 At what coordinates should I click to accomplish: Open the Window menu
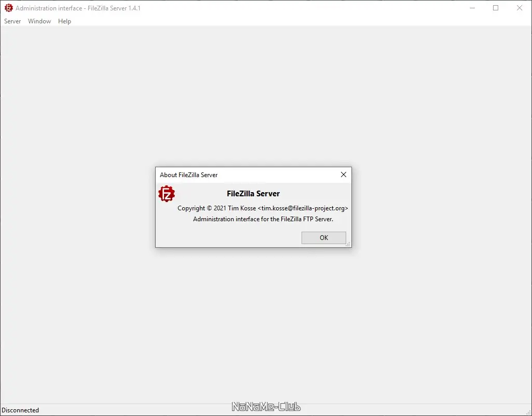(39, 21)
